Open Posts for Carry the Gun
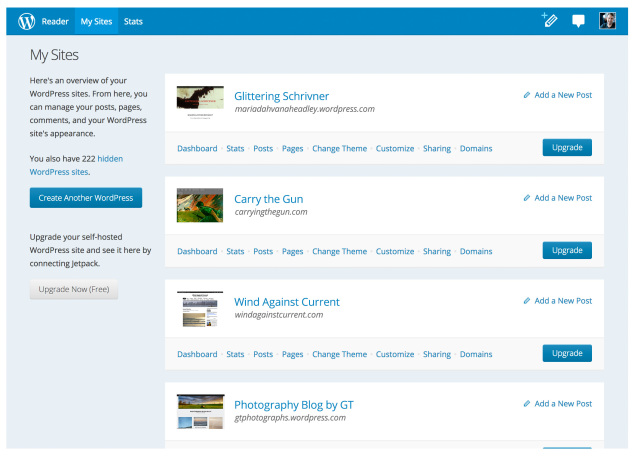This screenshot has height=457, width=635. coord(263,251)
